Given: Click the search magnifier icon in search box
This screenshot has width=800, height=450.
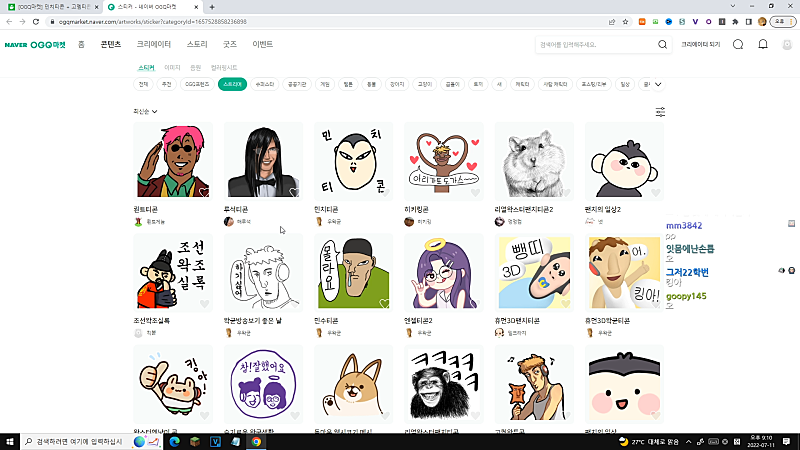Looking at the screenshot, I should 662,45.
